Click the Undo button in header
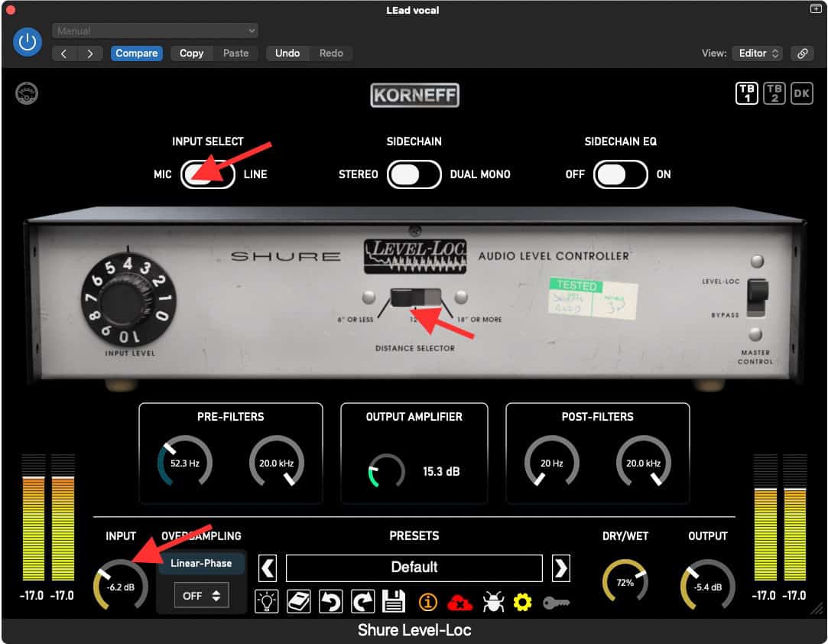828x644 pixels. click(x=287, y=54)
